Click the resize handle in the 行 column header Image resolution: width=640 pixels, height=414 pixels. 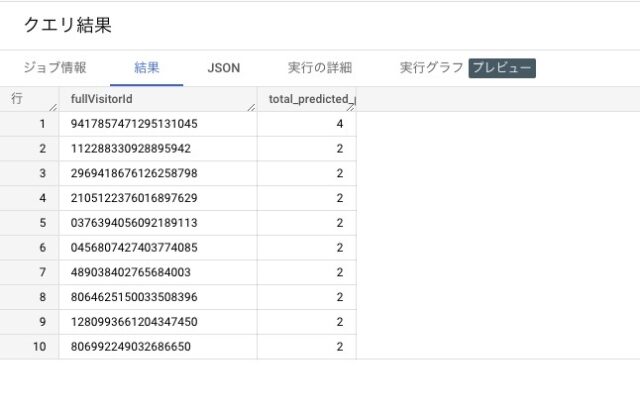[x=53, y=107]
